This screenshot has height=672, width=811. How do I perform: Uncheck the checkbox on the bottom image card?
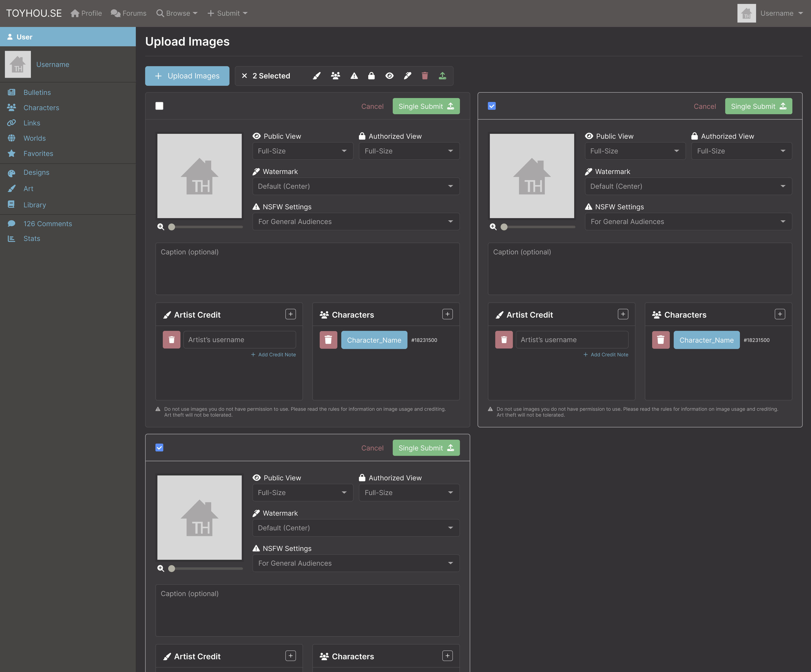pos(159,448)
